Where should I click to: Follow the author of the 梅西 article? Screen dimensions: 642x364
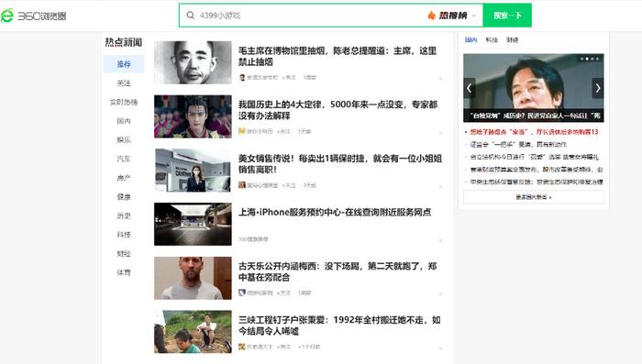click(283, 292)
